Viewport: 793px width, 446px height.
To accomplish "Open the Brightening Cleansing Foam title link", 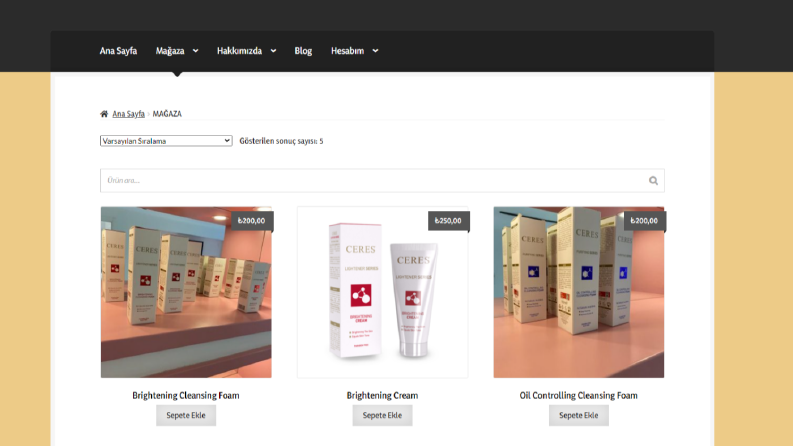I will click(x=186, y=395).
